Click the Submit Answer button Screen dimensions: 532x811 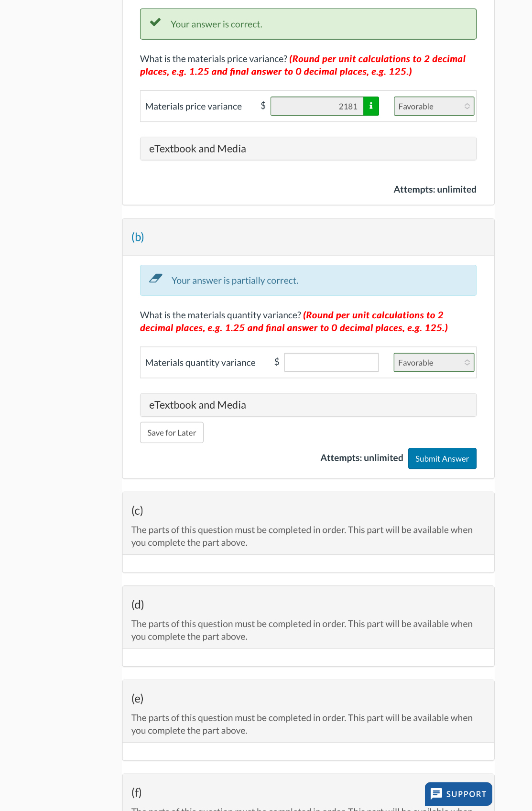pos(442,458)
